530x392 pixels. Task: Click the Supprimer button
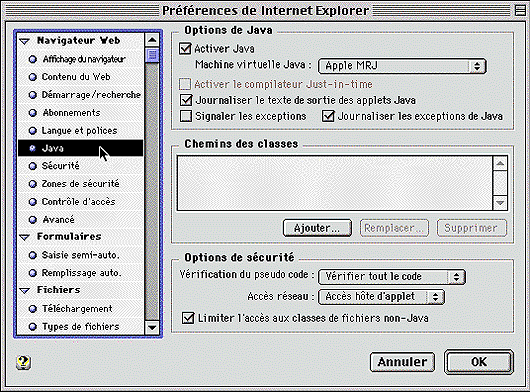(x=472, y=228)
